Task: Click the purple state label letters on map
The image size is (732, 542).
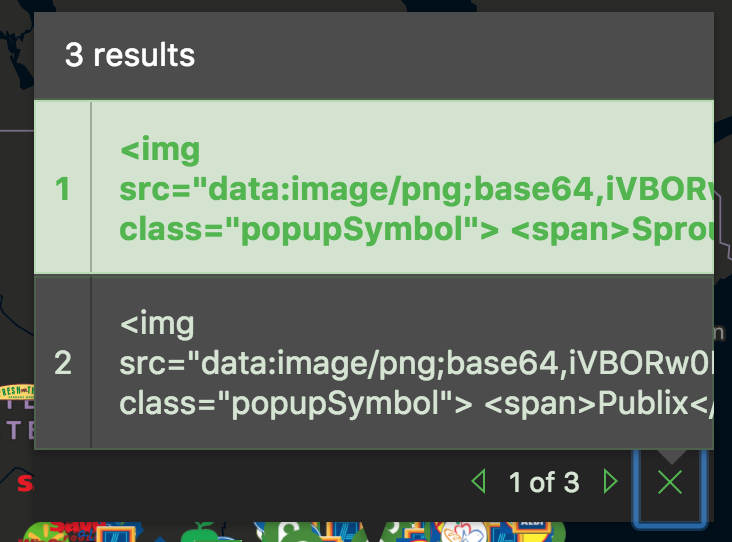Action: pos(21,430)
